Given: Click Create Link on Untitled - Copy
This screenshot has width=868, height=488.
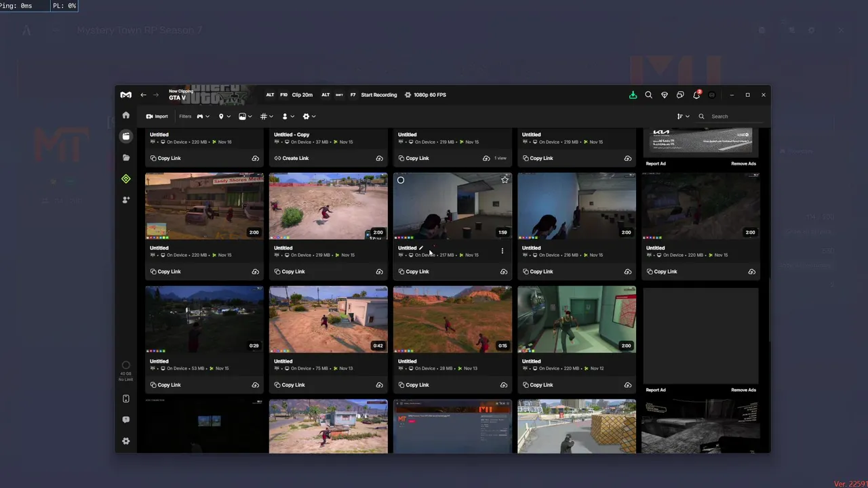Looking at the screenshot, I should (292, 158).
